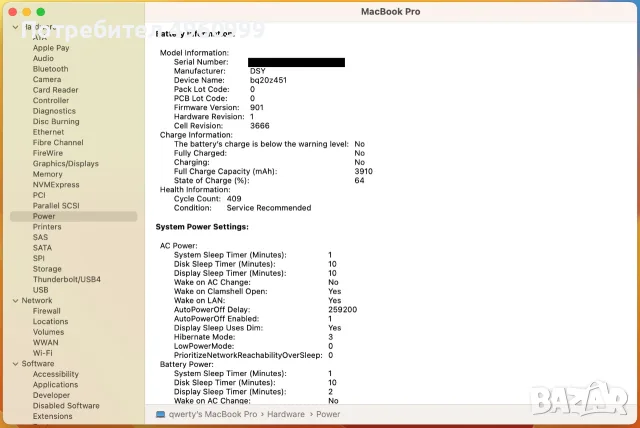Select Controller in the sidebar
The width and height of the screenshot is (640, 428).
[x=51, y=100]
